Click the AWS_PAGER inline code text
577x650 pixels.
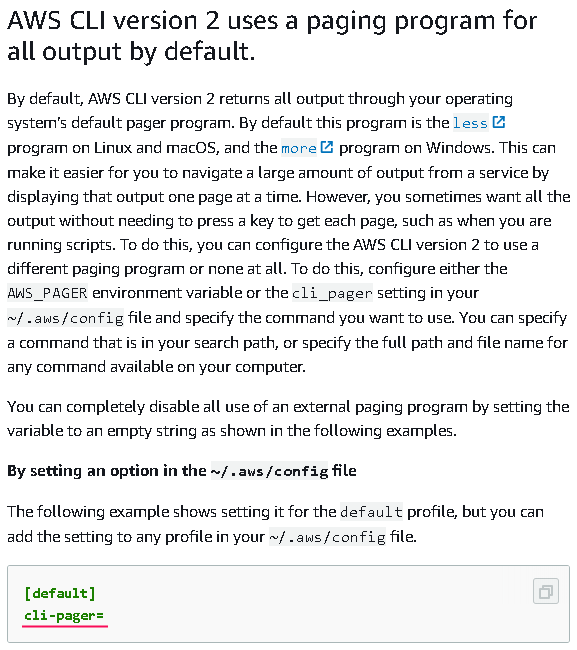coord(47,293)
